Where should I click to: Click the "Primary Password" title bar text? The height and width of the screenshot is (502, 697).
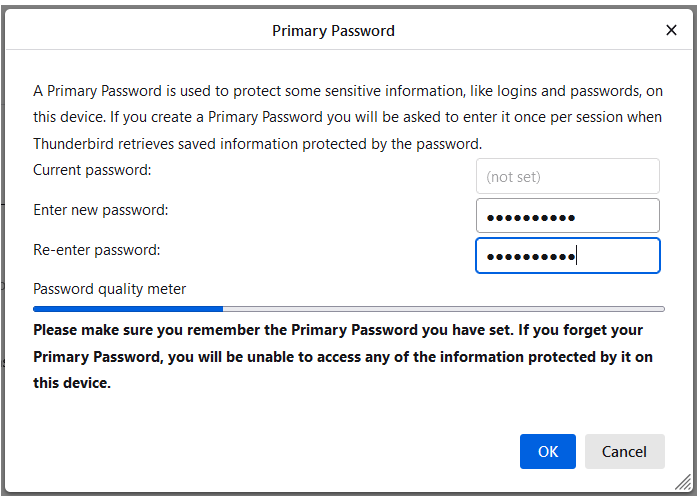333,31
